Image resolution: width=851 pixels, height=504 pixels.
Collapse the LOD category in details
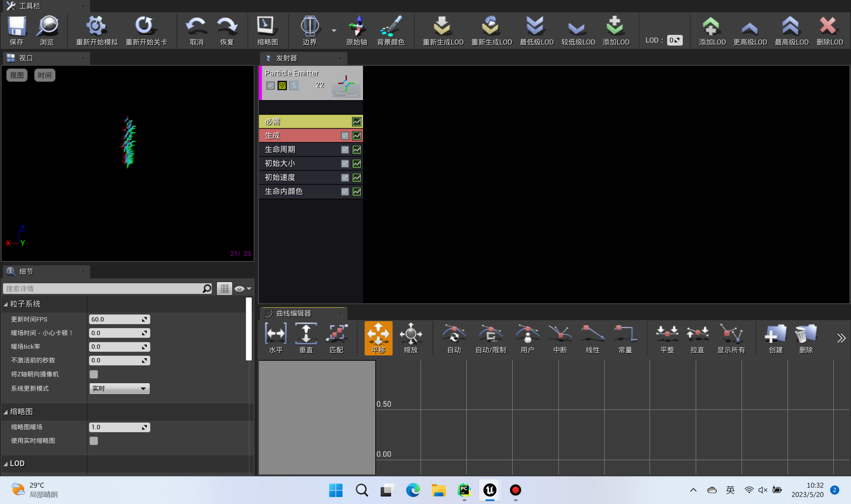tap(5, 463)
